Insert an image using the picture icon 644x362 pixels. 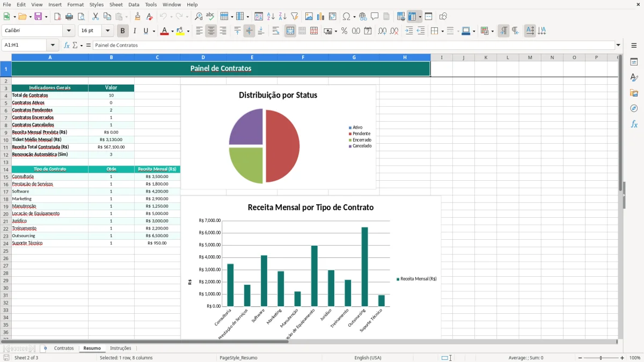(309, 17)
